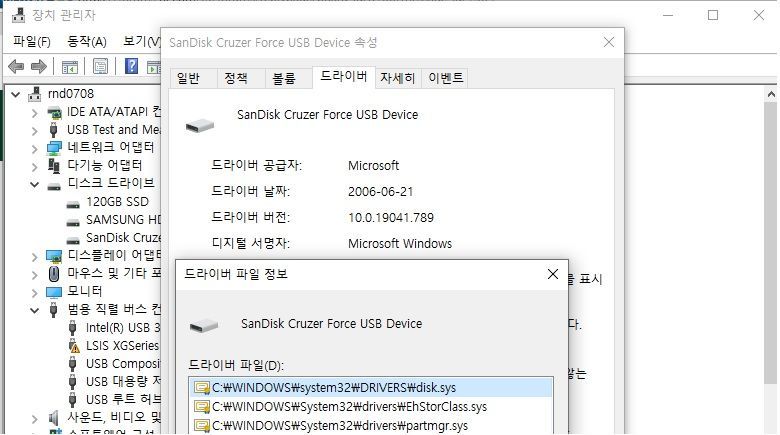Select partmgr.sys in driver file list
The height and width of the screenshot is (435, 780).
[x=371, y=426]
